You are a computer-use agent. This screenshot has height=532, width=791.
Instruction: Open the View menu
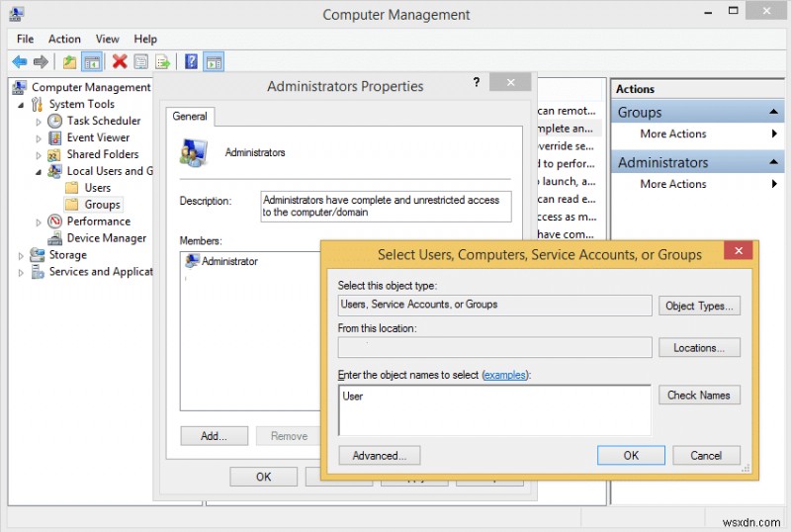pyautogui.click(x=108, y=39)
